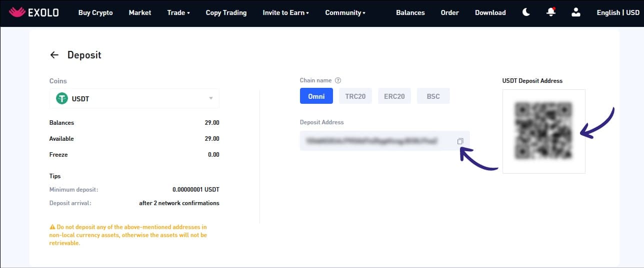Click the 'Available' label
The image size is (644, 268).
tap(61, 139)
